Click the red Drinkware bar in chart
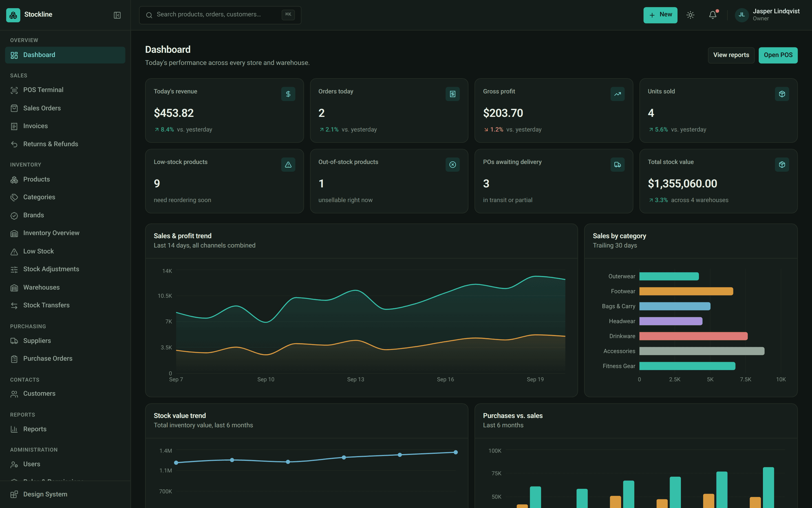The height and width of the screenshot is (508, 812). pos(693,336)
